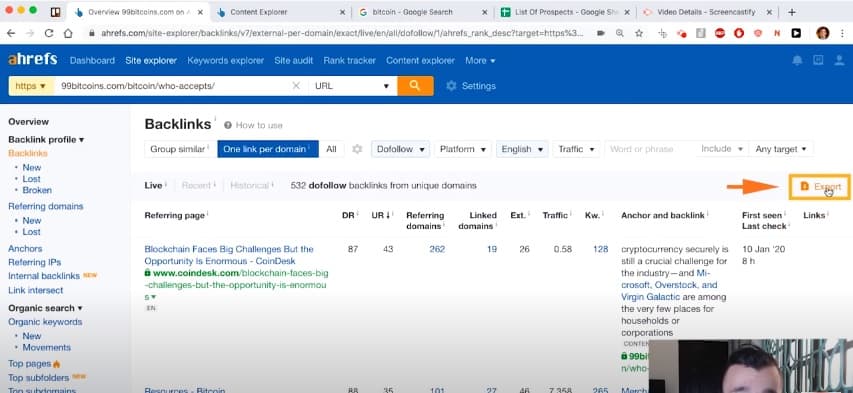This screenshot has width=853, height=393.
Task: Open Settings next to the gear icon
Action: 471,86
